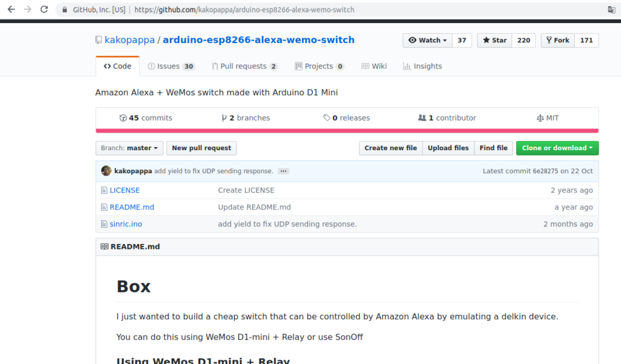Image resolution: width=621 pixels, height=364 pixels.
Task: Click Upload files button
Action: pos(448,148)
